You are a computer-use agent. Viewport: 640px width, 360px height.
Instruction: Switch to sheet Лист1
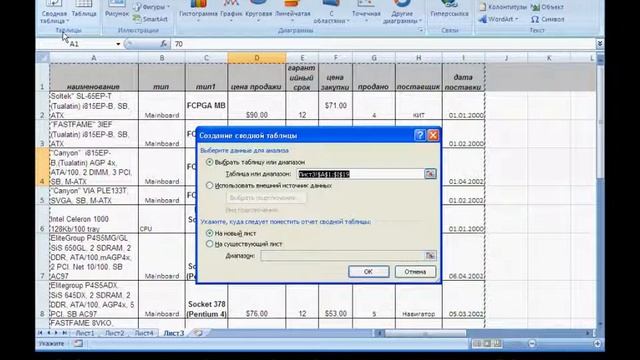coord(85,333)
